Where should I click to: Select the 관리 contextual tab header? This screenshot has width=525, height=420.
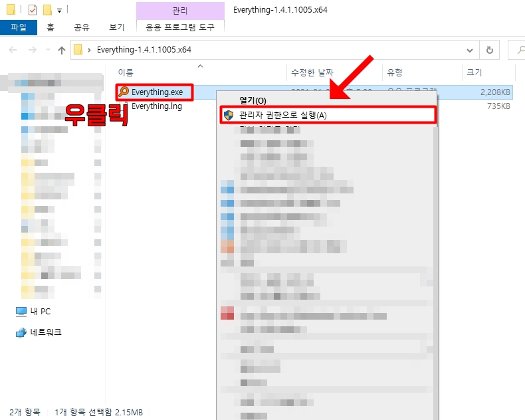coord(180,11)
